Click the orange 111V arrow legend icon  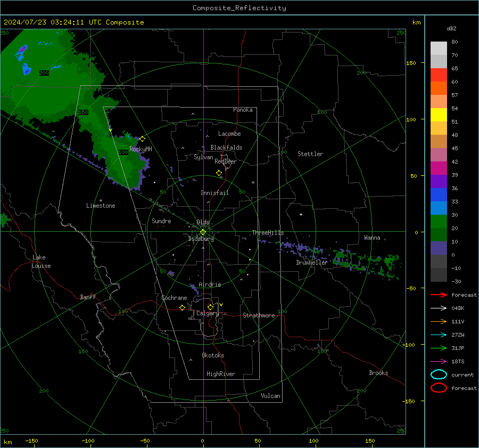tap(439, 321)
